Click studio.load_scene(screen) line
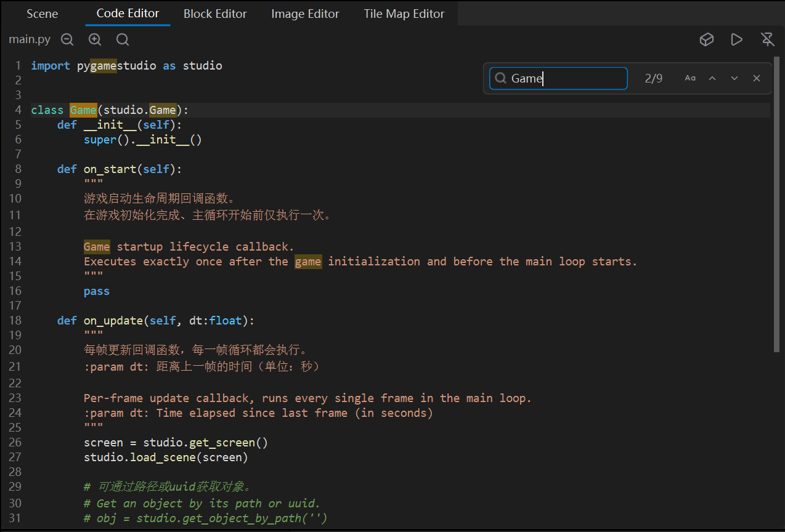 (166, 457)
